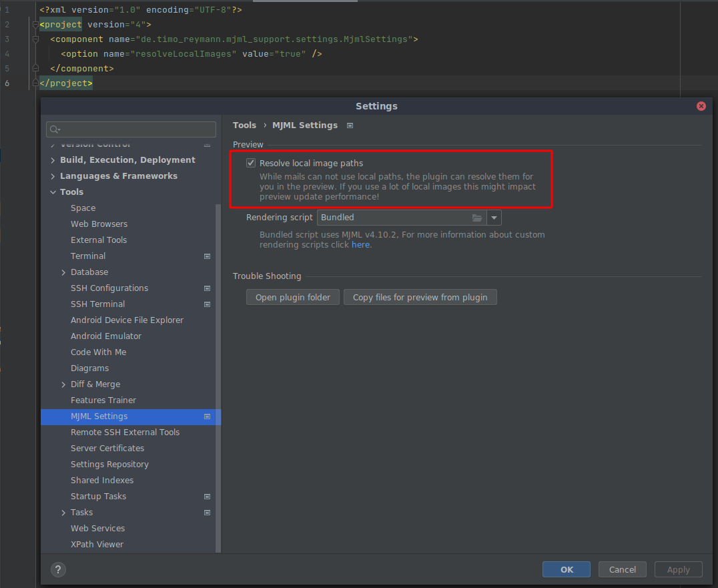Open the Rendering script dropdown

494,217
